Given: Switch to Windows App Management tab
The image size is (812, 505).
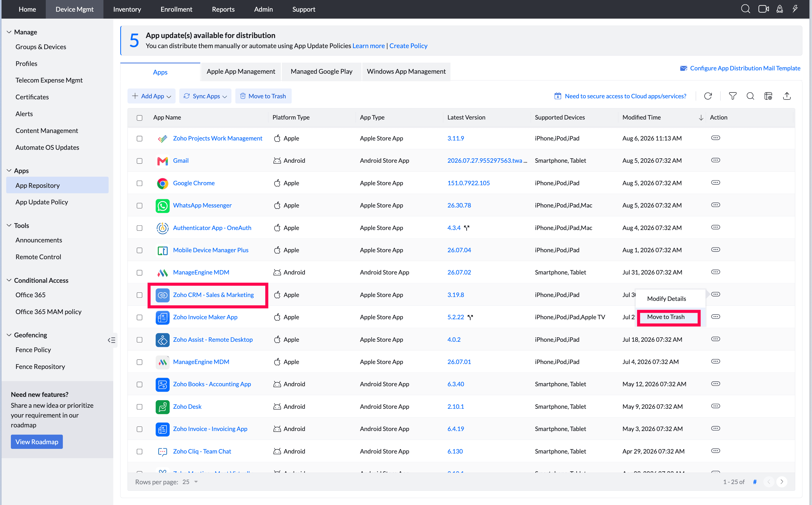Looking at the screenshot, I should pos(406,71).
